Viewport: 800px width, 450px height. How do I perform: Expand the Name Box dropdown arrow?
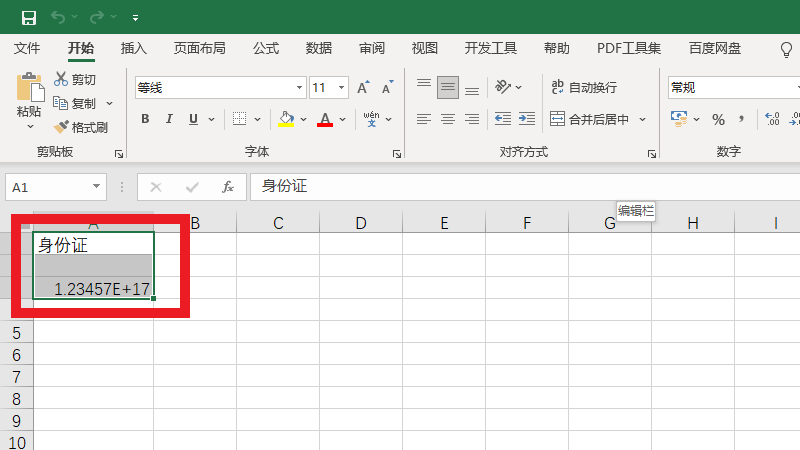(x=97, y=187)
